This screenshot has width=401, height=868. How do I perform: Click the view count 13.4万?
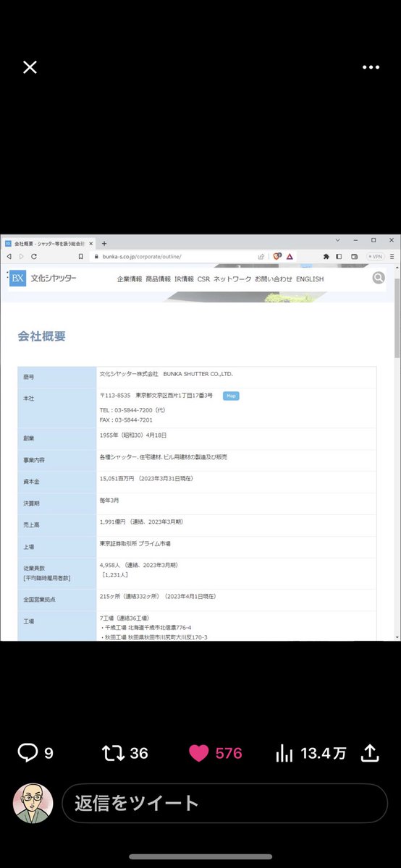(x=324, y=754)
